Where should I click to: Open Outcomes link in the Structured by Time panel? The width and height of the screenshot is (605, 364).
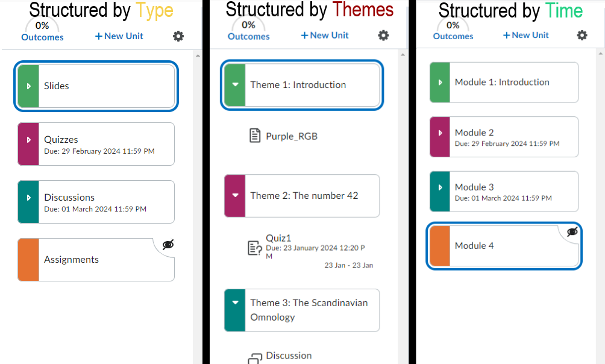(x=453, y=36)
